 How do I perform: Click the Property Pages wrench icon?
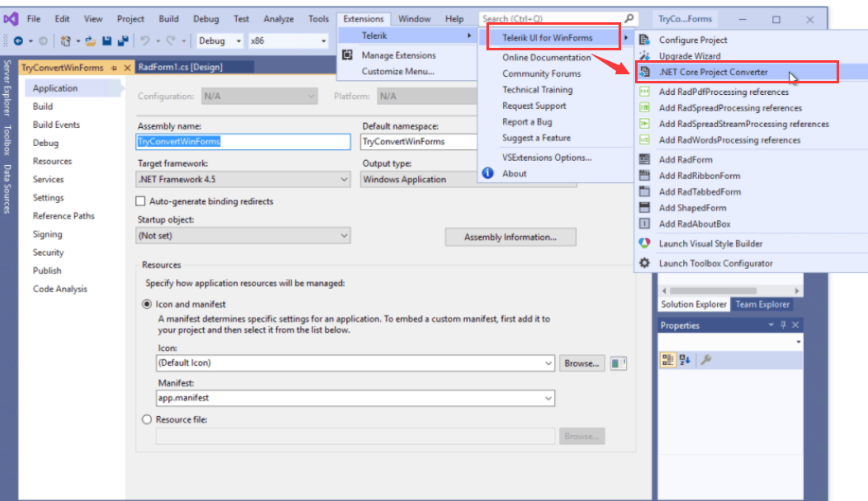(x=706, y=360)
